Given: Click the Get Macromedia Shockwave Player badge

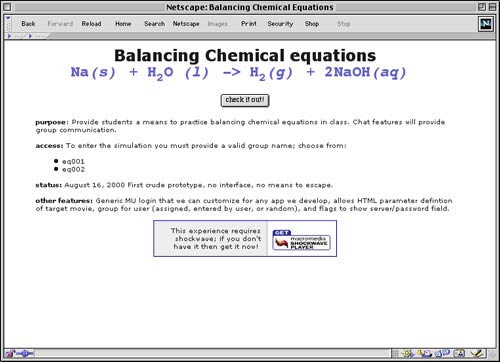Looking at the screenshot, I should pyautogui.click(x=301, y=240).
